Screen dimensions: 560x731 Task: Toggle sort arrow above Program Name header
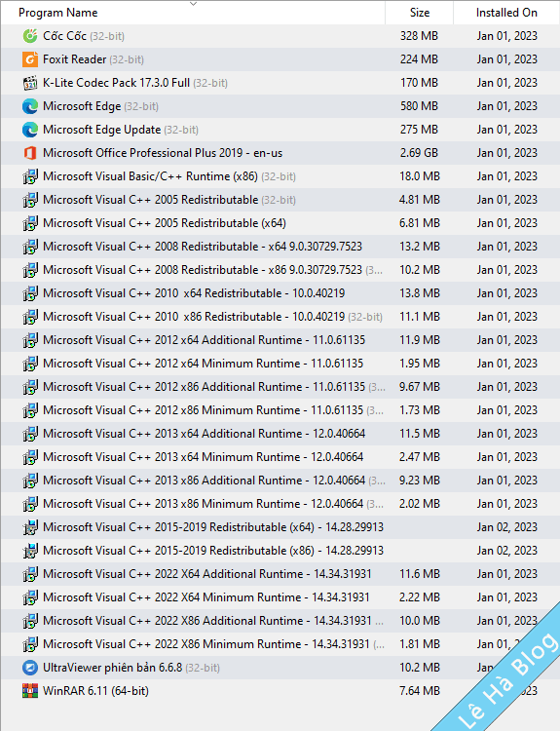[194, 4]
